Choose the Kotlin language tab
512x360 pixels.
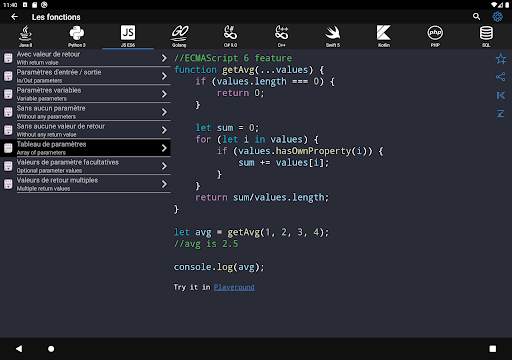[x=384, y=36]
